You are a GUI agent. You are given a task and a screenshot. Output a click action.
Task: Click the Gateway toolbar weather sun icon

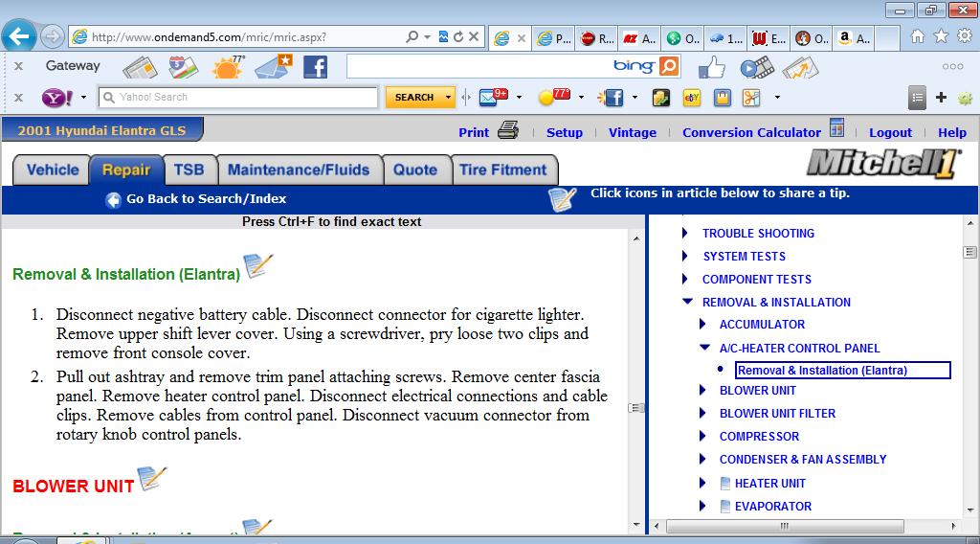point(228,66)
